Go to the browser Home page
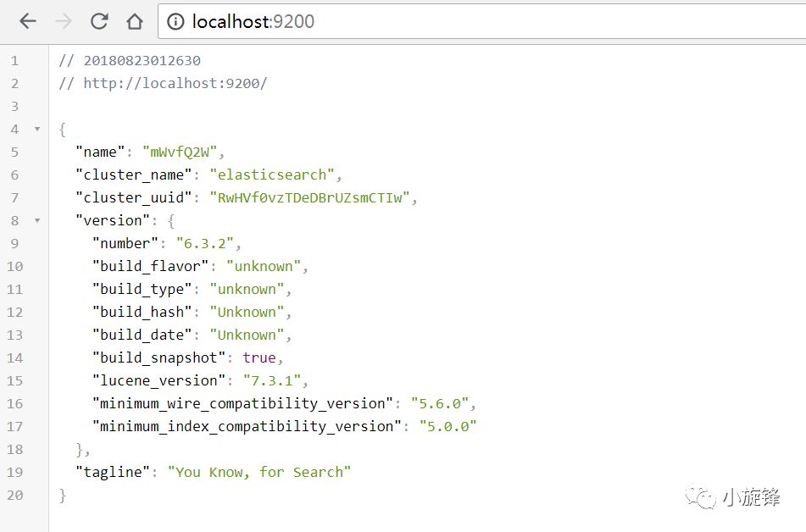This screenshot has height=532, width=806. [135, 21]
